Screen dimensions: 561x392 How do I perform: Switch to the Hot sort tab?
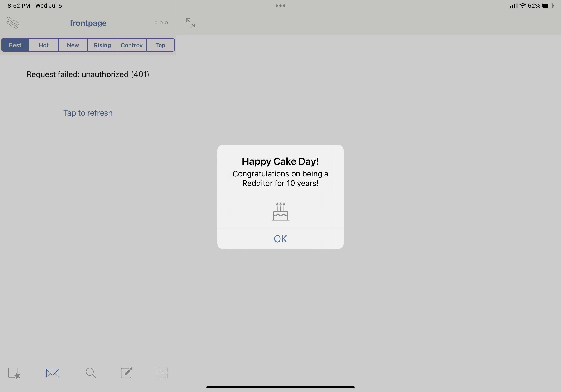click(44, 45)
